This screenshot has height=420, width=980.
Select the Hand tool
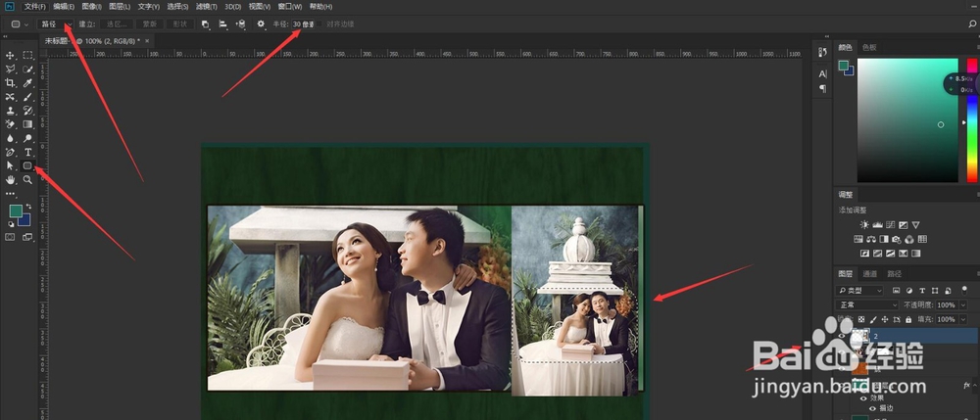tap(10, 179)
